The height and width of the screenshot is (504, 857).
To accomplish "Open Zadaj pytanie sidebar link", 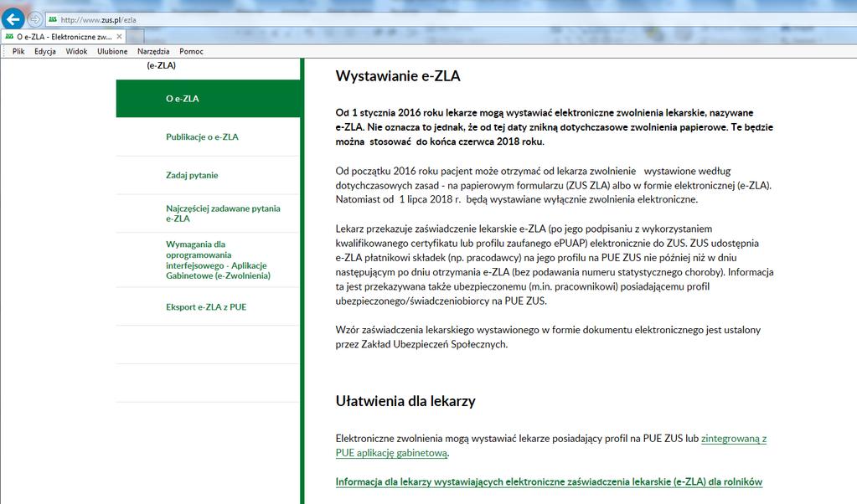I will pos(192,175).
